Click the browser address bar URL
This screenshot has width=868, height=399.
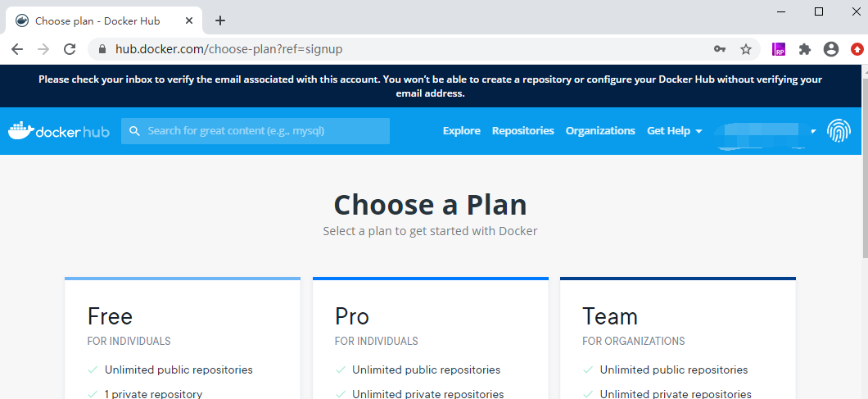click(x=228, y=49)
